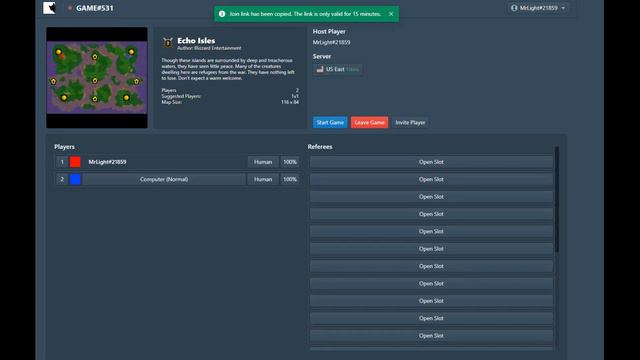Click the app logo in the top-left corner
The width and height of the screenshot is (640, 360).
coord(49,8)
